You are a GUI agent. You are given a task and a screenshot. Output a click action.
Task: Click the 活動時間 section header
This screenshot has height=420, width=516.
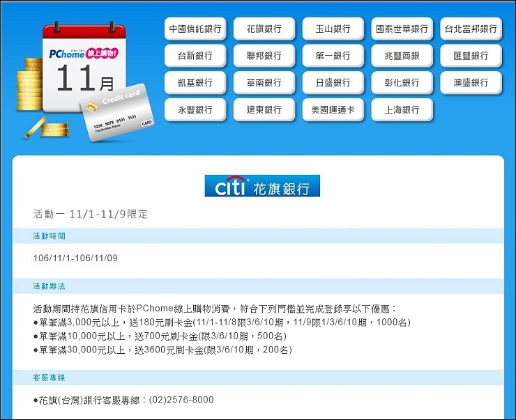[x=258, y=236]
